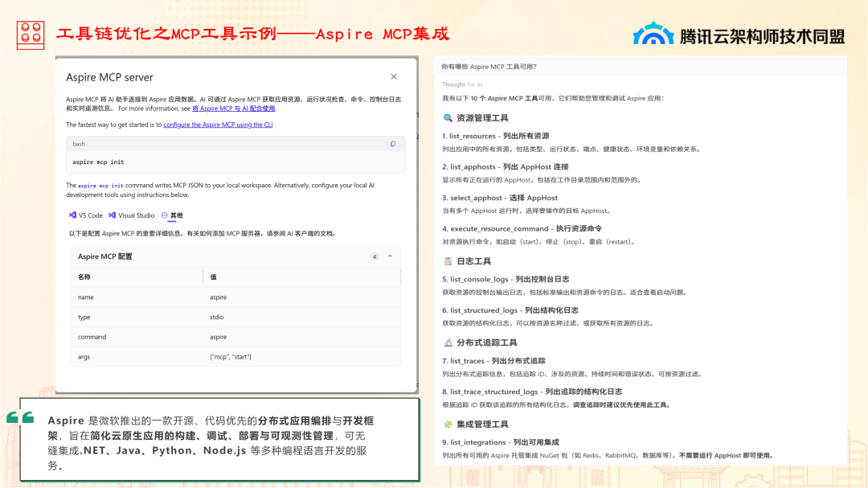Collapse the Aspire MCP 配置 section chevron

pyautogui.click(x=390, y=256)
